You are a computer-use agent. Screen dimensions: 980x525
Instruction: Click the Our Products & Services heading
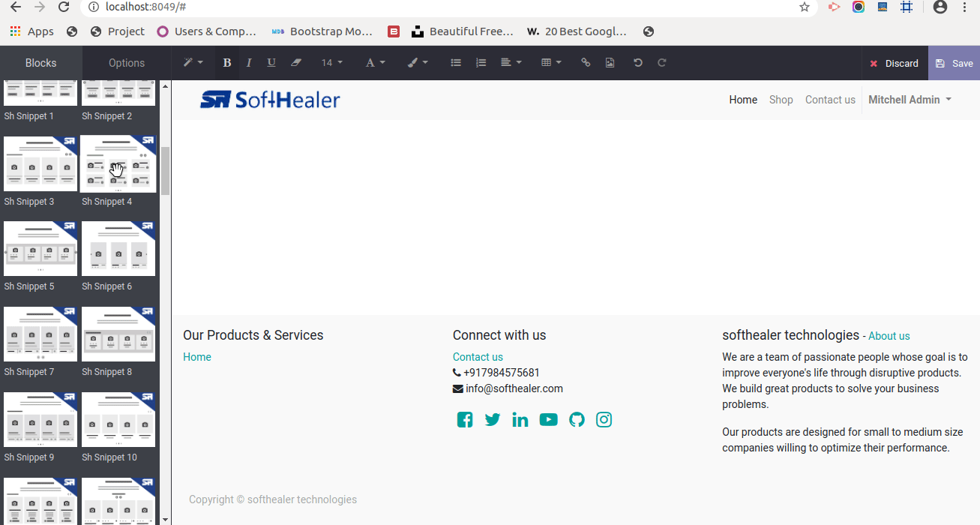[253, 335]
